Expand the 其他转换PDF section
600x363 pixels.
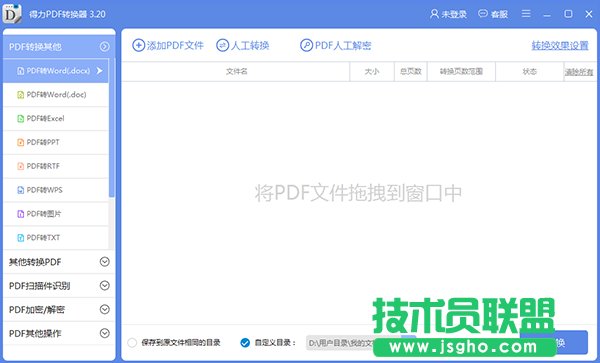(104, 262)
